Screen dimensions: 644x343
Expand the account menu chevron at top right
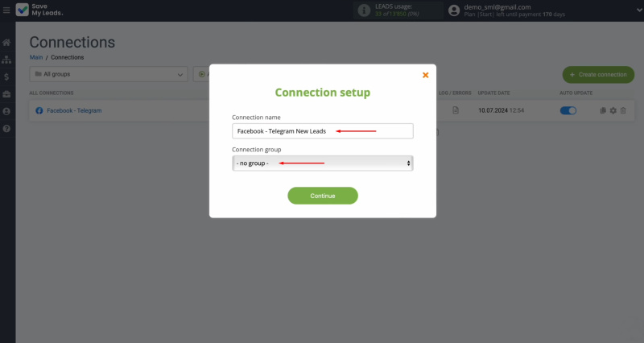[x=639, y=10]
